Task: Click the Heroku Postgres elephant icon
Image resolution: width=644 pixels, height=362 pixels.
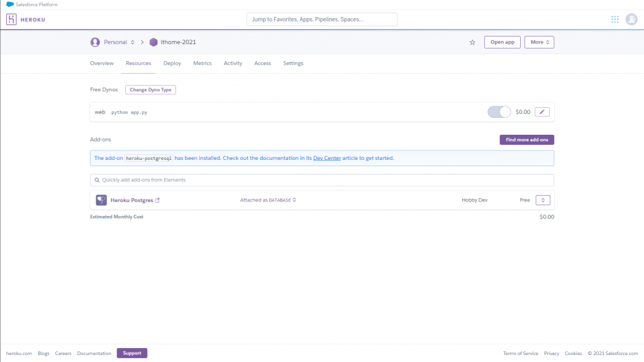Action: point(101,200)
